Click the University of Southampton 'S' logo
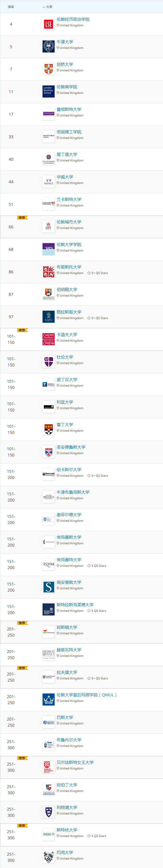Viewport: 163px width, 868px height. coord(49,587)
